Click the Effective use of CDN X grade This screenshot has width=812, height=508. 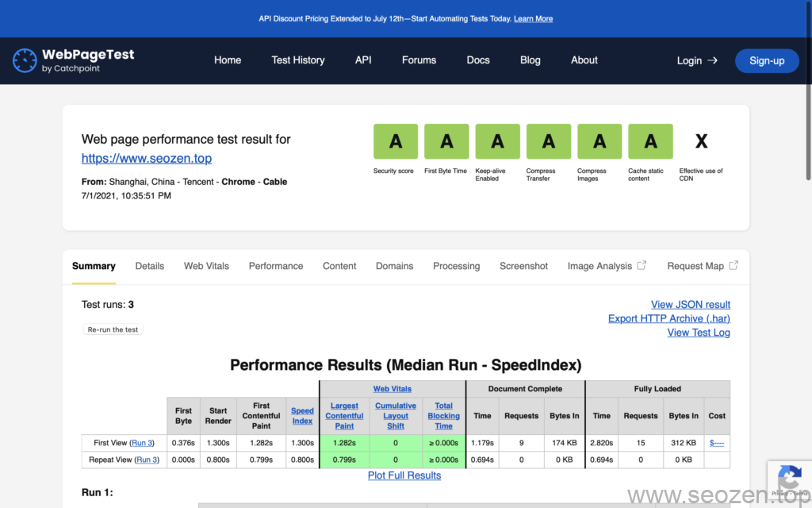[701, 141]
